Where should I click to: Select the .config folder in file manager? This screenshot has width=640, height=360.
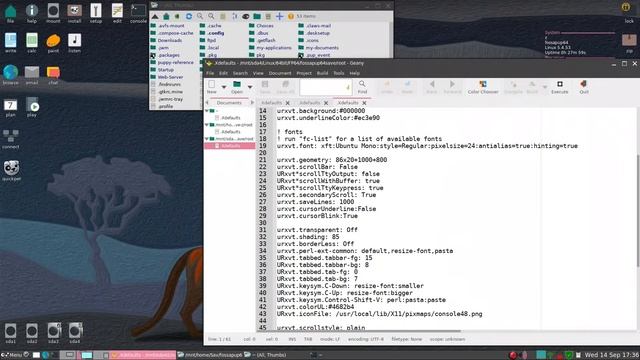212,33
